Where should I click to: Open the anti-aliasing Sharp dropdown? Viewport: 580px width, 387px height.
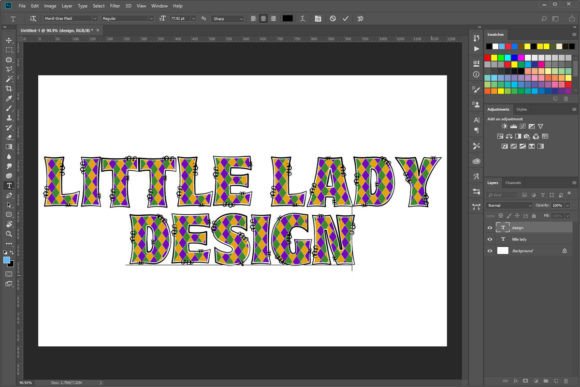coord(228,18)
